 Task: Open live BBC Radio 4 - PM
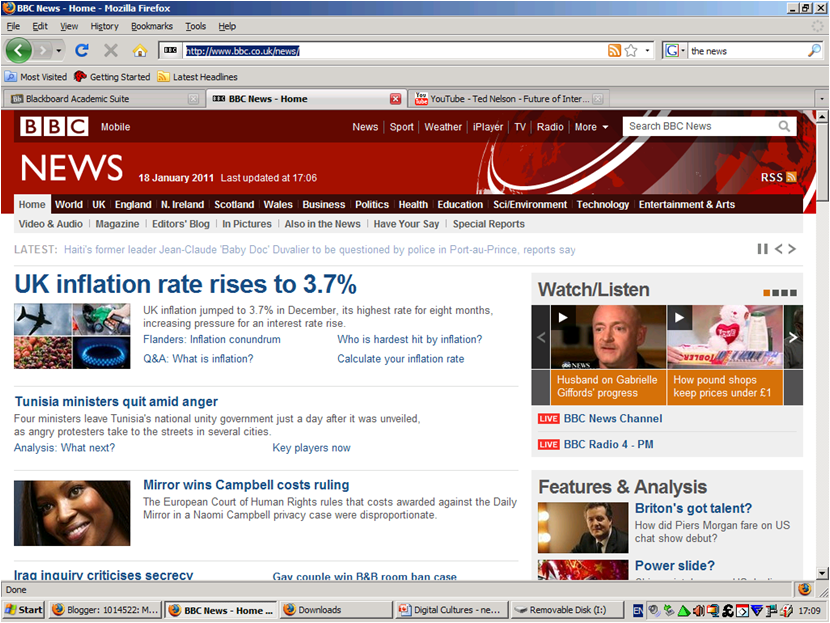click(608, 445)
